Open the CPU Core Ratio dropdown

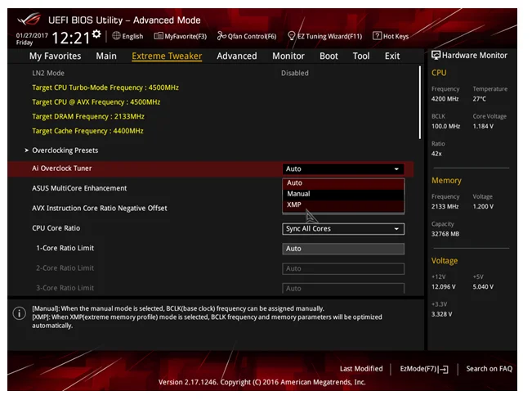click(343, 229)
